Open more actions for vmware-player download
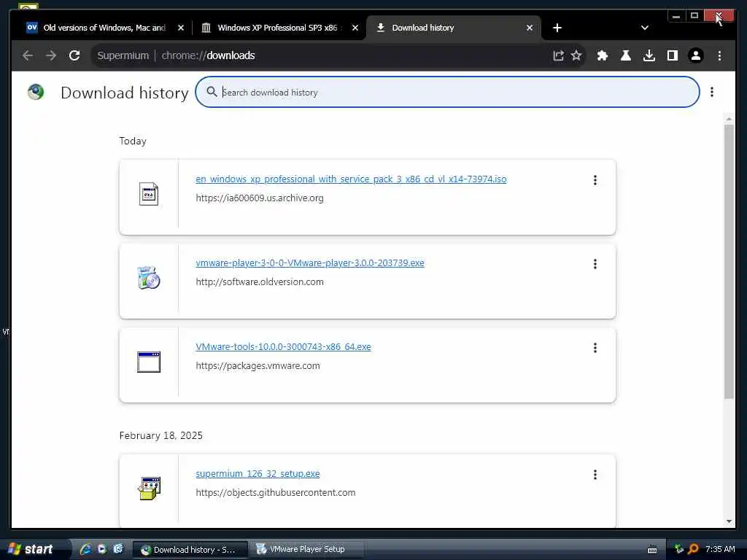This screenshot has width=747, height=560. click(x=595, y=264)
